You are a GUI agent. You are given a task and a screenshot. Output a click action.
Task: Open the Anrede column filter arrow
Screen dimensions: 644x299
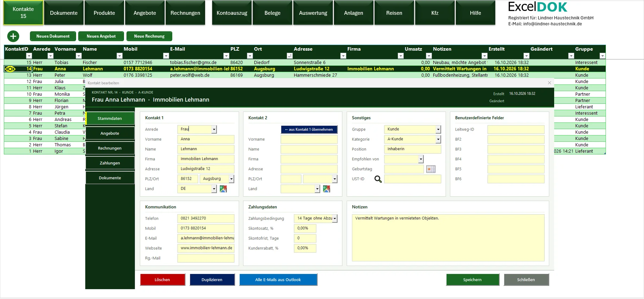click(x=50, y=56)
